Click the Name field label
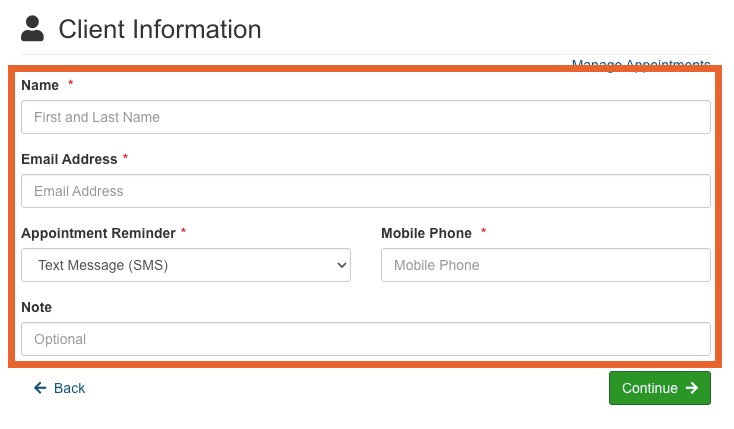 [x=40, y=85]
